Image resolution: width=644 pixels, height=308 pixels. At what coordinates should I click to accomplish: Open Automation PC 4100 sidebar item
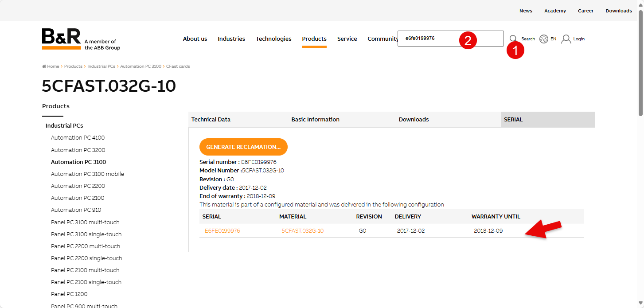pos(78,138)
